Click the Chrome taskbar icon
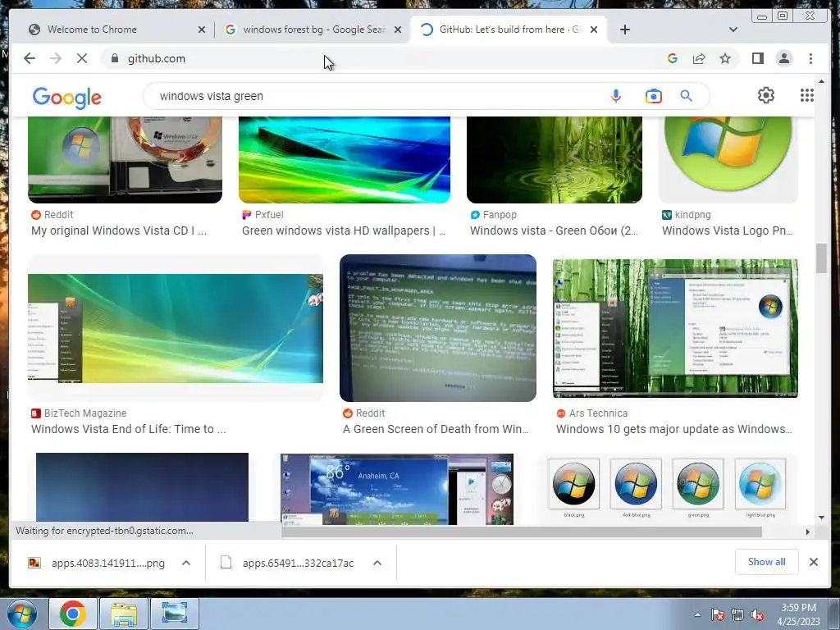The height and width of the screenshot is (630, 840). tap(73, 614)
